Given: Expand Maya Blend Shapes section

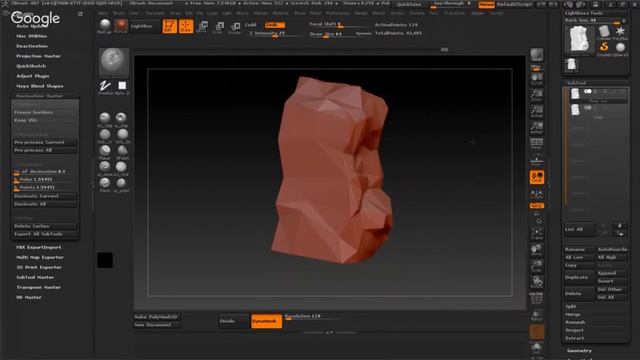Looking at the screenshot, I should 40,86.
